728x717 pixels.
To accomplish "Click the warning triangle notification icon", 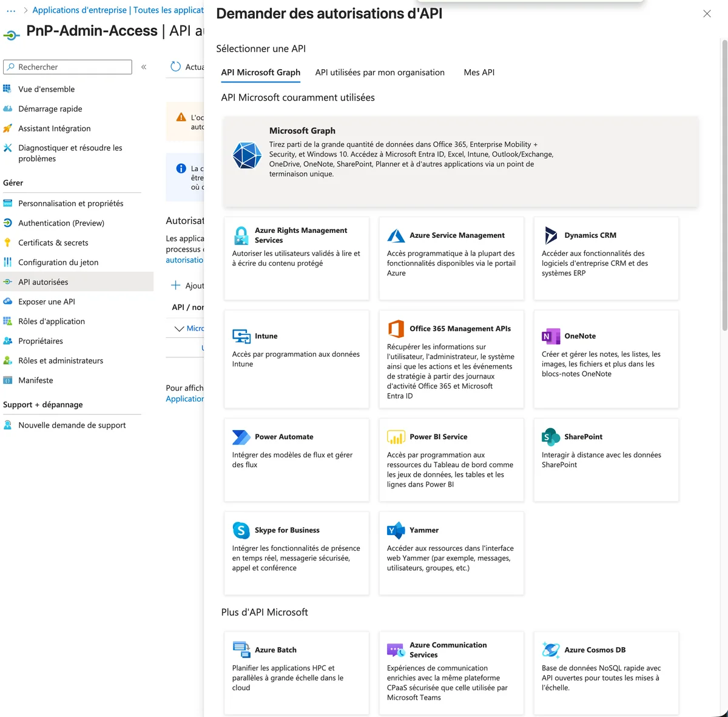I will 181,117.
